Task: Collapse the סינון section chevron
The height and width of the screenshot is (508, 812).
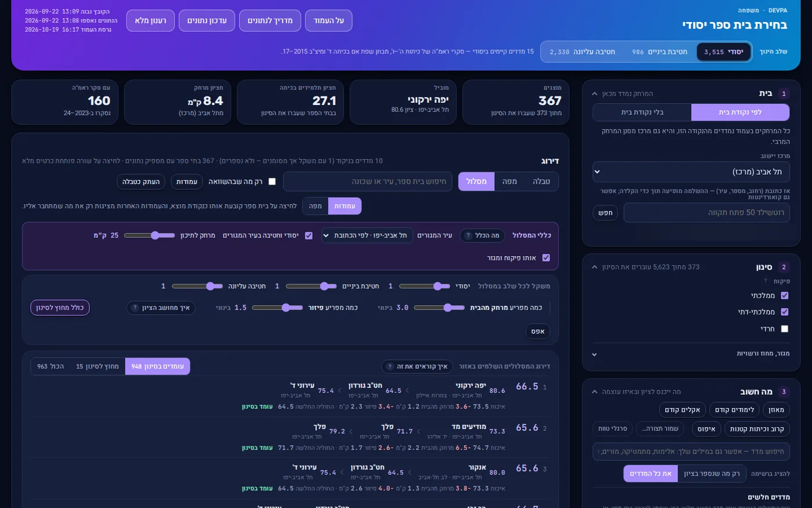Action: point(594,267)
